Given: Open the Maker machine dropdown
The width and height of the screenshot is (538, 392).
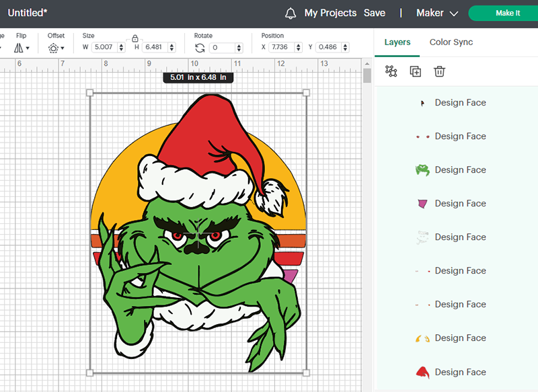Looking at the screenshot, I should tap(436, 13).
